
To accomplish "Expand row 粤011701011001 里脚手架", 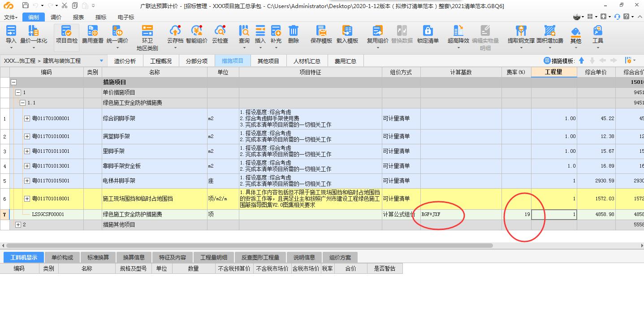I will pyautogui.click(x=27, y=151).
